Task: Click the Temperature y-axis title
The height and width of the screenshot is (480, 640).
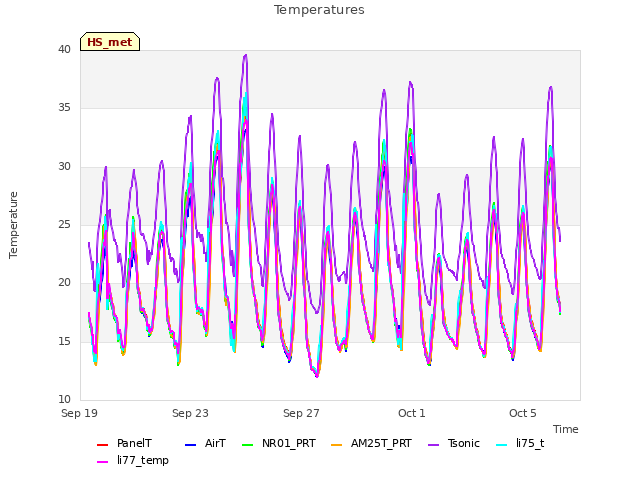Action: point(13,225)
